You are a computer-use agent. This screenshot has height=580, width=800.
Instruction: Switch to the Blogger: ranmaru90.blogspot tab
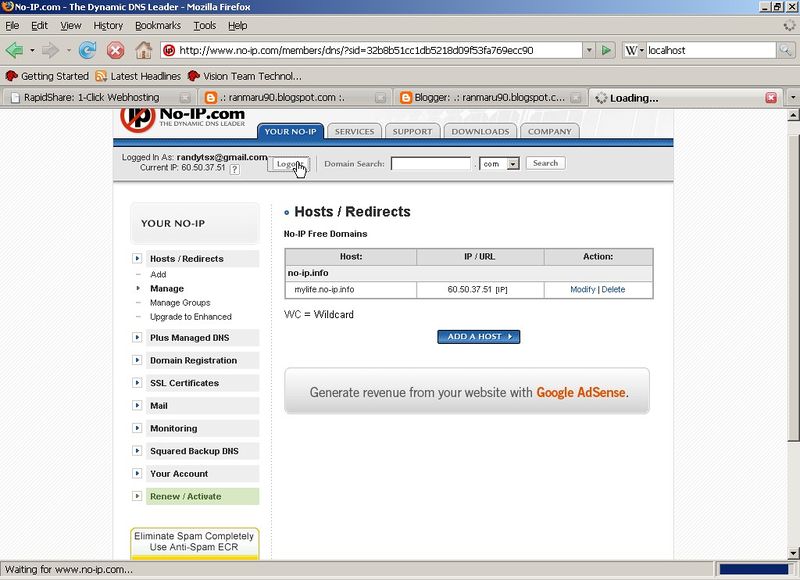[489, 97]
